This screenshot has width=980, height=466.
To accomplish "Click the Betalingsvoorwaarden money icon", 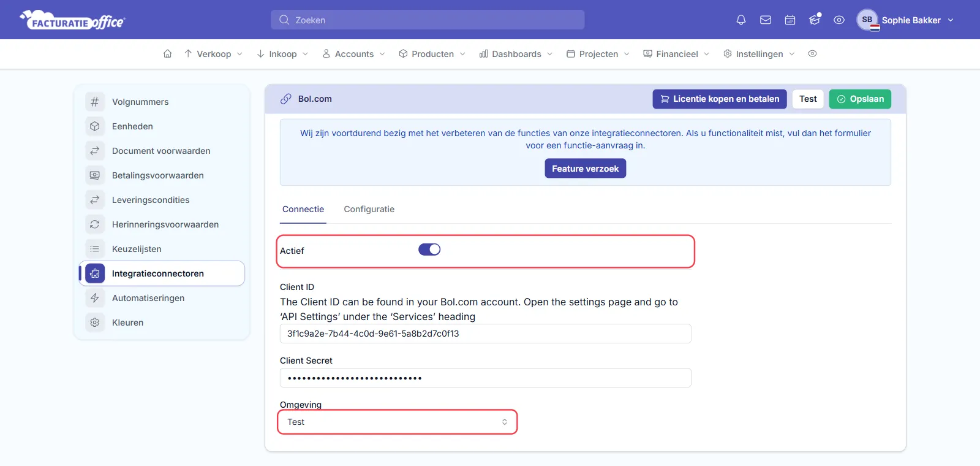I will point(95,175).
